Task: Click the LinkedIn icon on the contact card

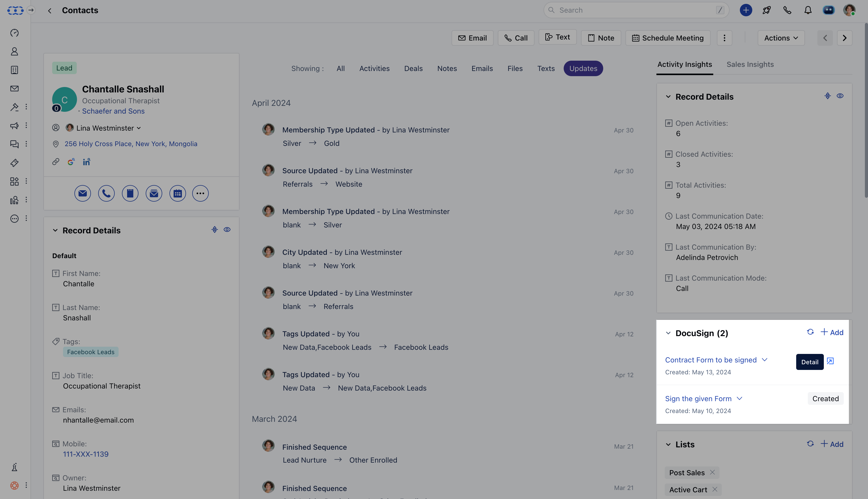Action: pos(86,161)
